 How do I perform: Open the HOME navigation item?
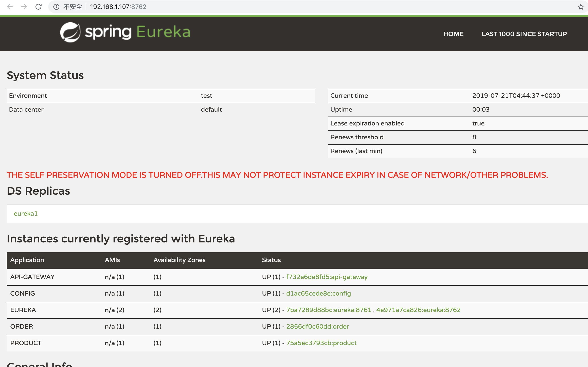pos(453,34)
